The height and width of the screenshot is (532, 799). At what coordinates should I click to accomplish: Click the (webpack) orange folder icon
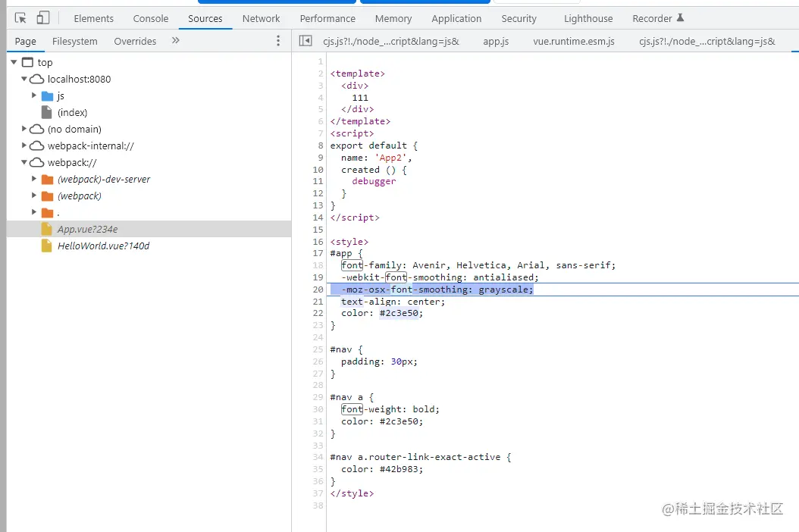(x=48, y=196)
